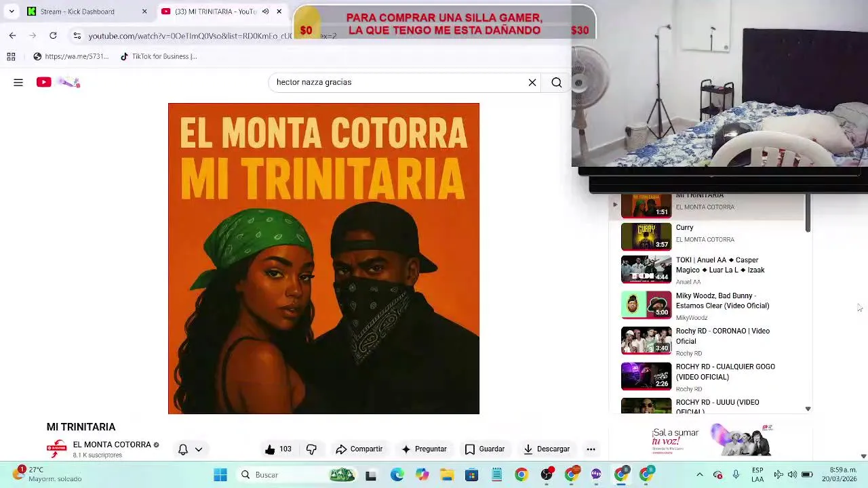Show hidden system tray icons
The image size is (868, 488).
coord(700,474)
